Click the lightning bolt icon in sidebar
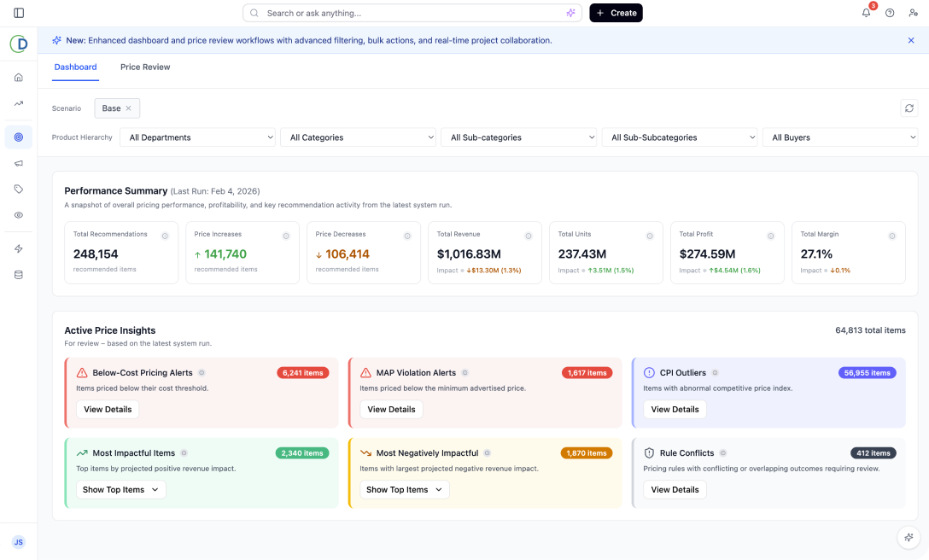Screen dimensions: 929x560 (19, 248)
